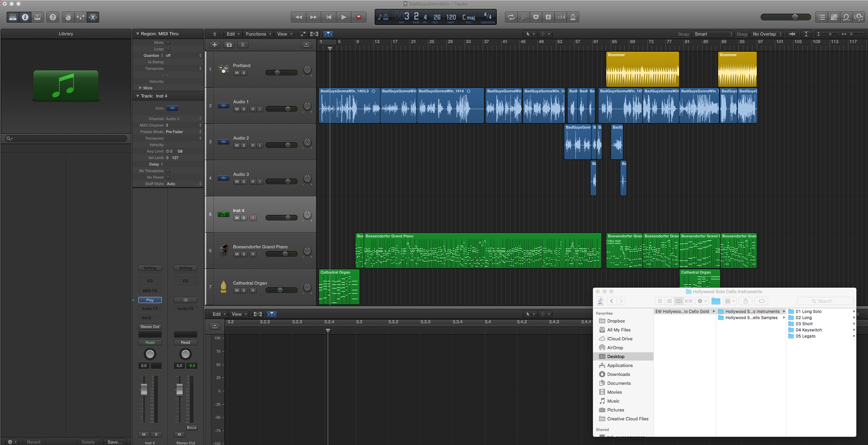Enable the region Mute checkbox
The image size is (868, 445).
[168, 42]
